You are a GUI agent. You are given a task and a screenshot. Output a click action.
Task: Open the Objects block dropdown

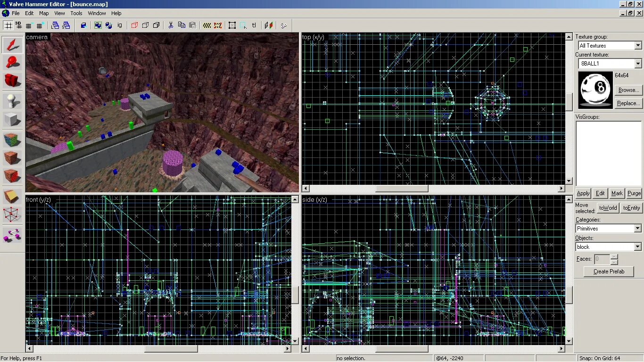pyautogui.click(x=638, y=247)
